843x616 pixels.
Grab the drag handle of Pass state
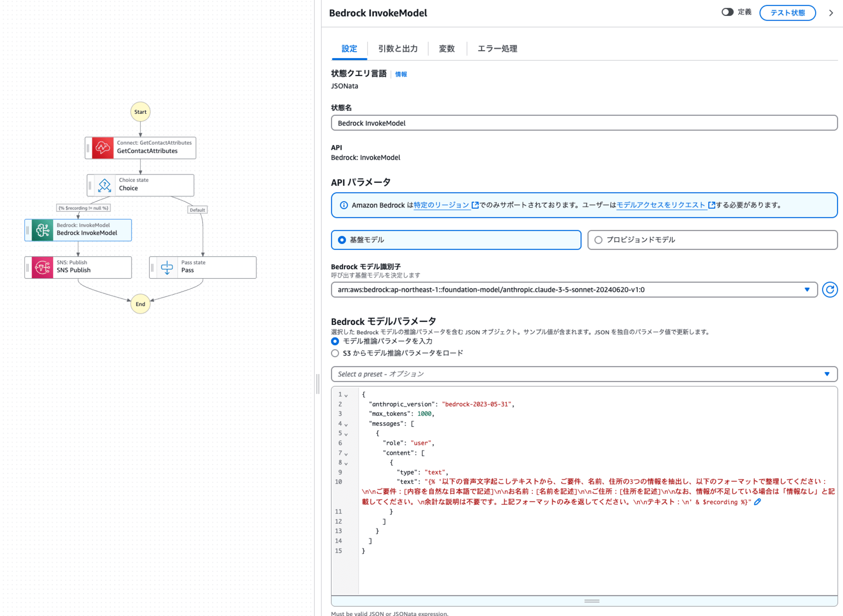pyautogui.click(x=153, y=268)
